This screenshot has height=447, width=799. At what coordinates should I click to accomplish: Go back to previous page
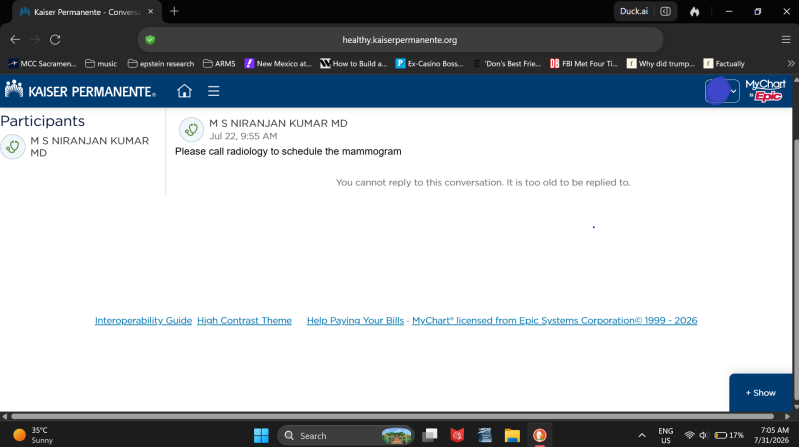pyautogui.click(x=15, y=39)
